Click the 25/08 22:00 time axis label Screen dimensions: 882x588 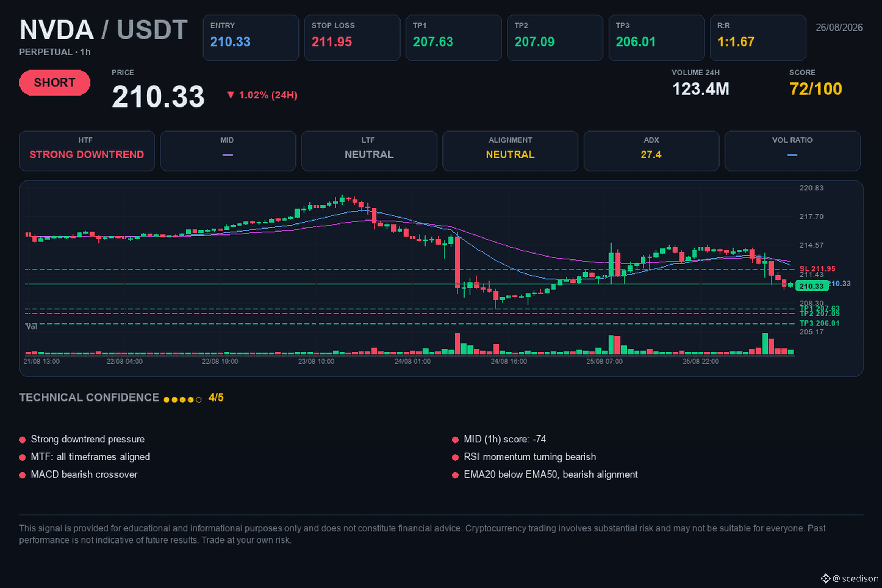pos(701,362)
